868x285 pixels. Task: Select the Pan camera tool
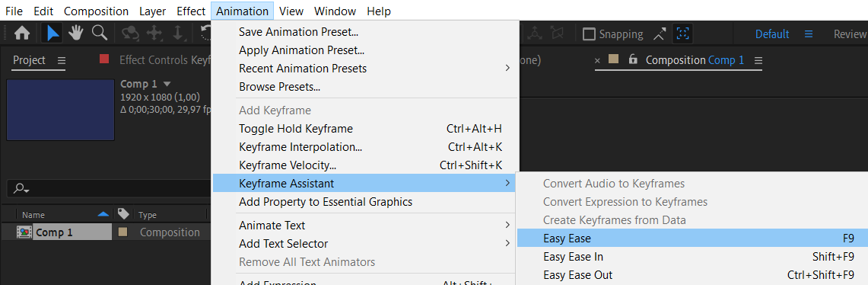pos(154,34)
